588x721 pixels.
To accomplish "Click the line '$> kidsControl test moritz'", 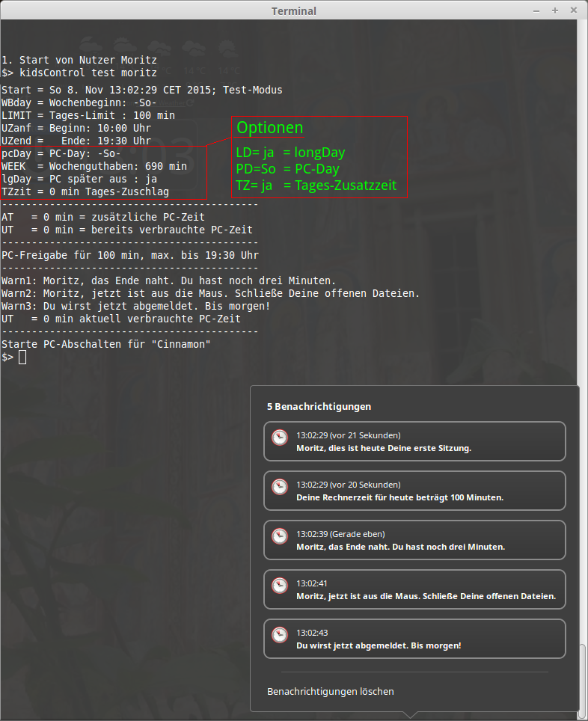I will tap(79, 73).
